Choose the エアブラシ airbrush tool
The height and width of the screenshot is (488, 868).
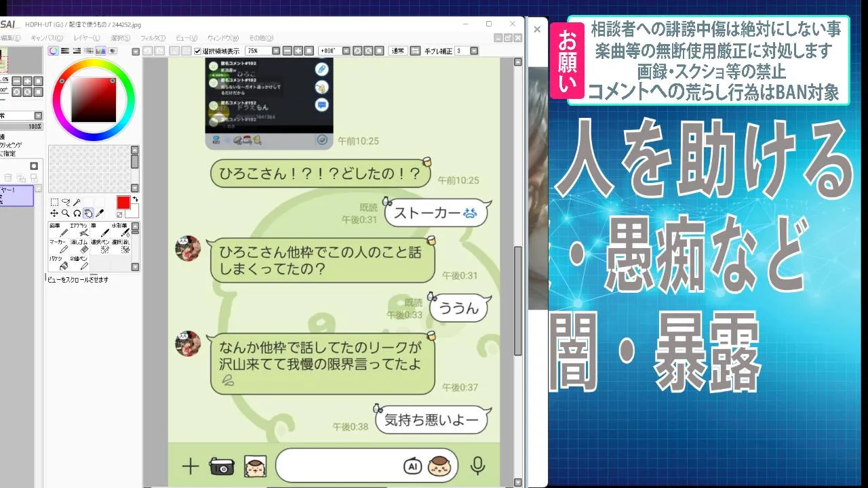click(x=79, y=230)
